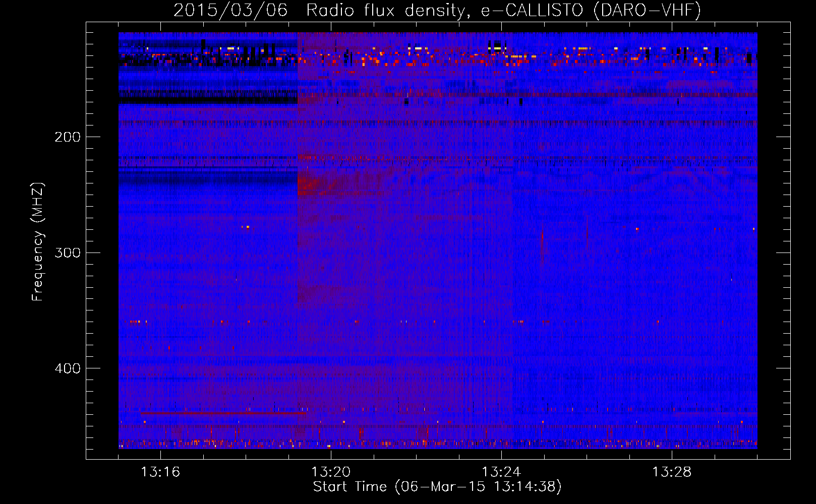Click the "Start Time (06-Mar-15 13:14:38)" label

point(437,487)
